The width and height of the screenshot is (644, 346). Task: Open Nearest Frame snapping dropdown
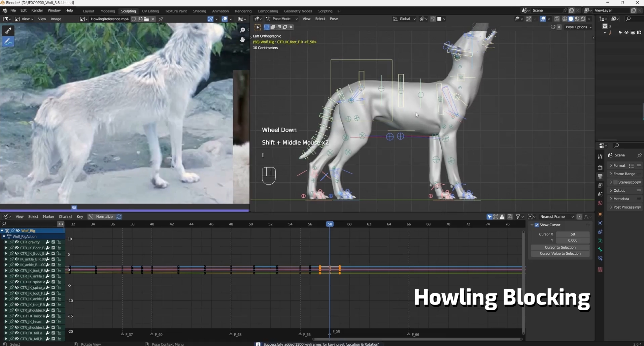557,217
